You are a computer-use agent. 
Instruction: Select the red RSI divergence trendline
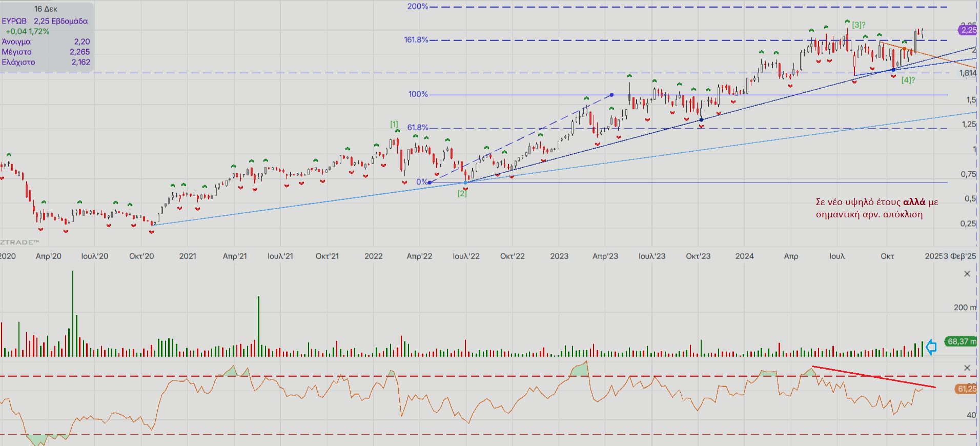pos(874,377)
